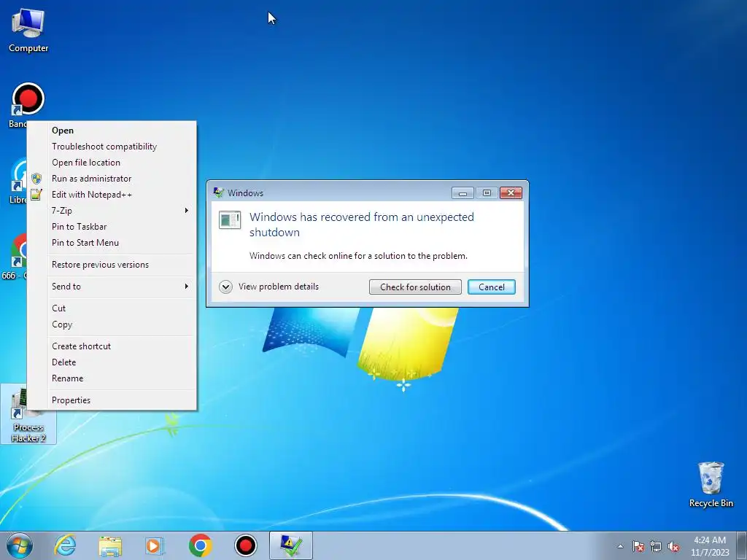Click the muted volume tray icon
Image resolution: width=747 pixels, height=560 pixels.
[673, 546]
